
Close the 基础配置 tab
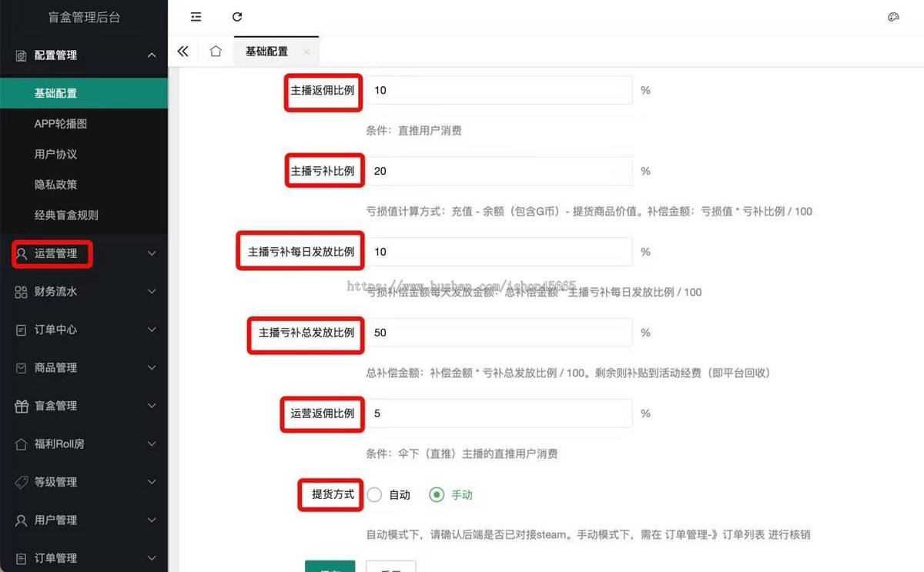(306, 52)
